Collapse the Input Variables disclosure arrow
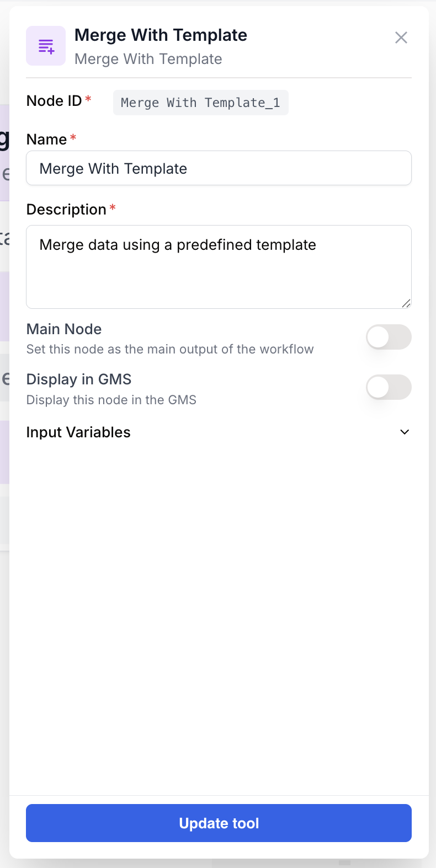This screenshot has height=868, width=436. (x=405, y=432)
